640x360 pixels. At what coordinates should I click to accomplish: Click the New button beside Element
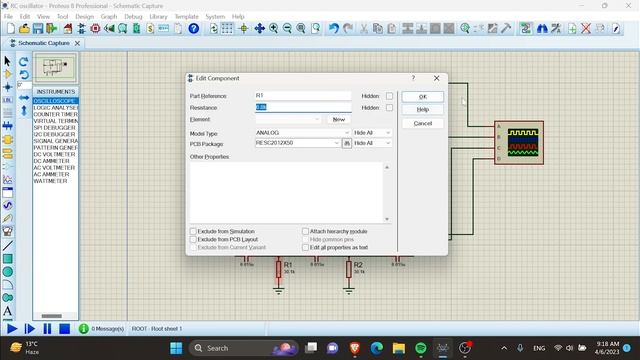pos(339,120)
